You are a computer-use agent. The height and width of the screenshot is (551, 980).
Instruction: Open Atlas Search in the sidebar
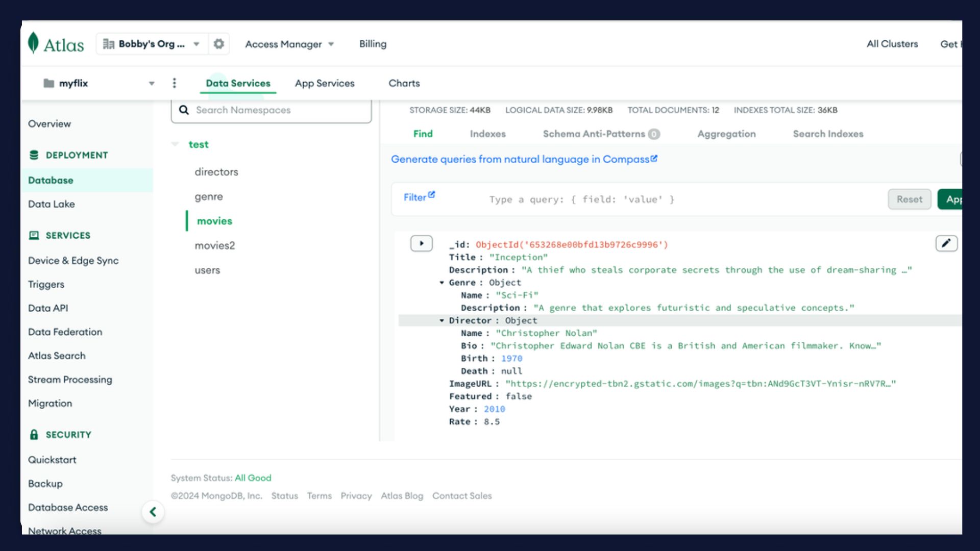[57, 356]
